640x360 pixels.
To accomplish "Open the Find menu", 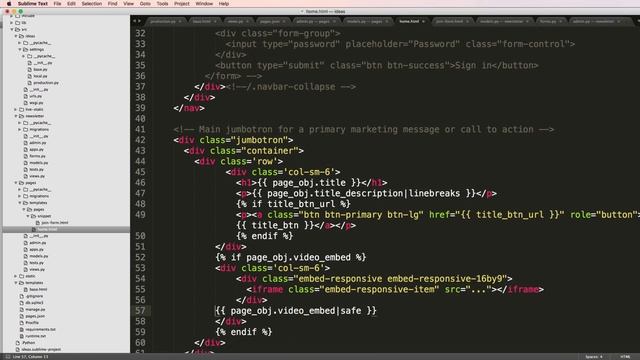I will click(x=112, y=4).
